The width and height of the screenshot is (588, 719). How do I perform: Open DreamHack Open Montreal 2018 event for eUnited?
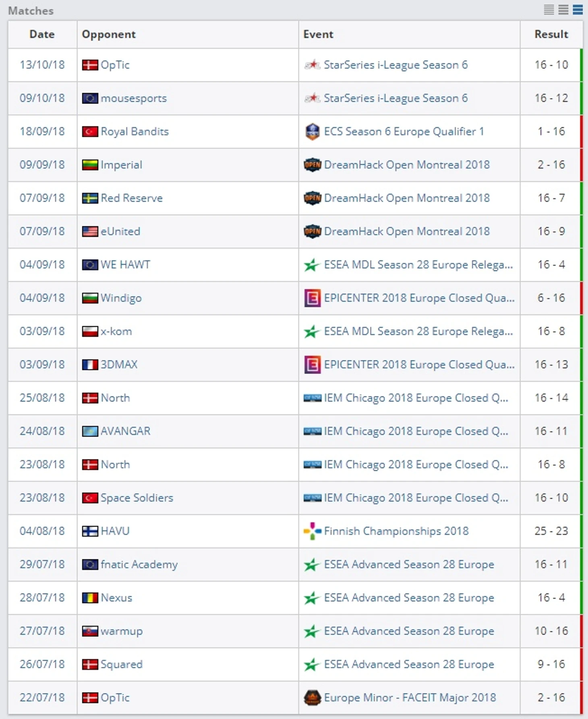[x=407, y=231]
